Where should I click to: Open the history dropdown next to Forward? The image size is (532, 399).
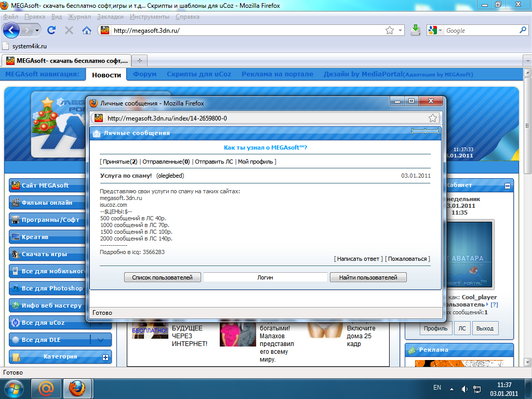[x=37, y=31]
